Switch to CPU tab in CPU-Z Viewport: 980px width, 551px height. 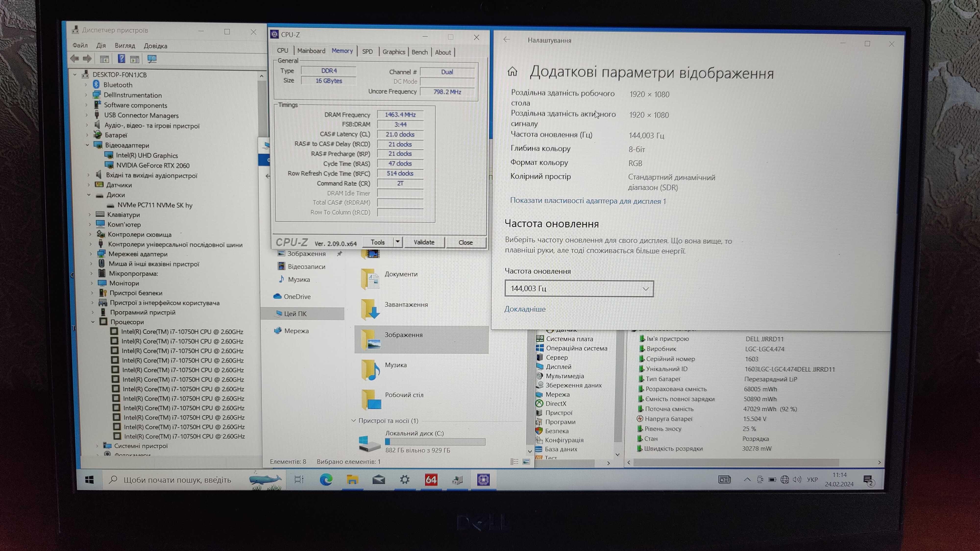click(x=282, y=50)
